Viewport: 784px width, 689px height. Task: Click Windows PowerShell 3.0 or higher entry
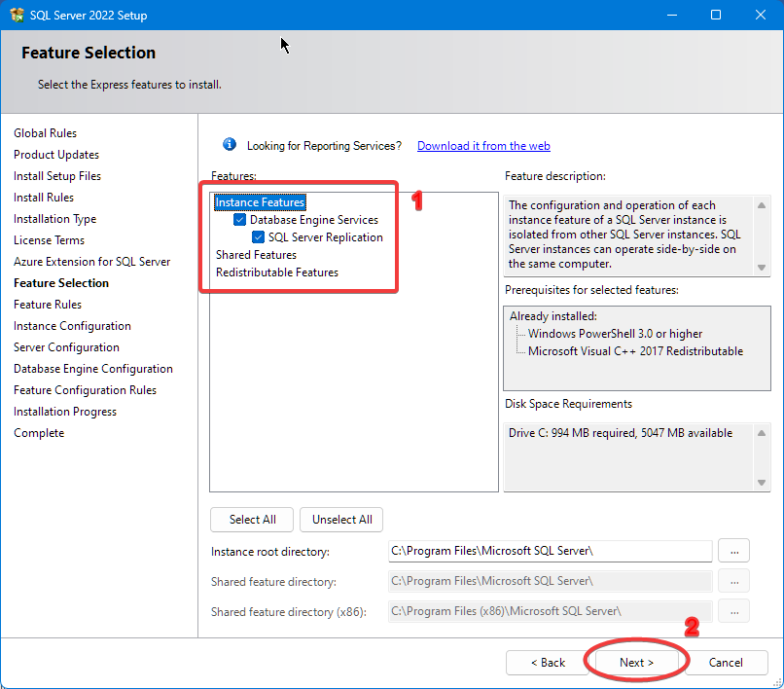[615, 334]
